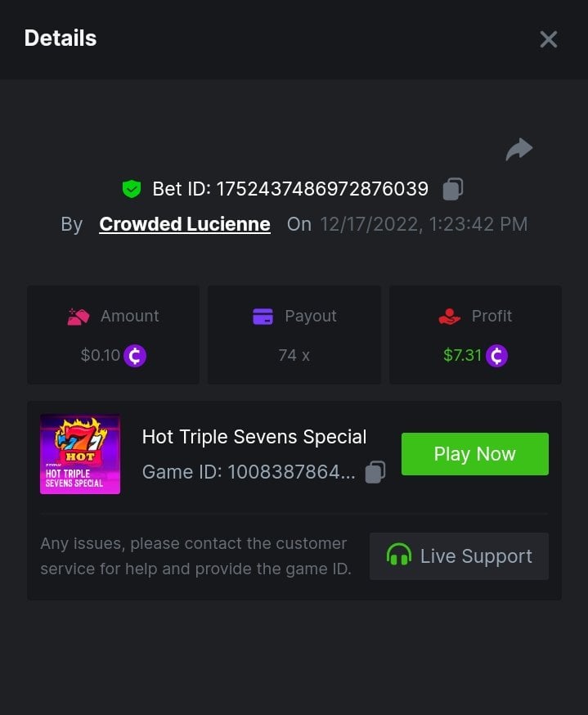Image resolution: width=588 pixels, height=715 pixels.
Task: Click the Bet ID number text
Action: 321,189
